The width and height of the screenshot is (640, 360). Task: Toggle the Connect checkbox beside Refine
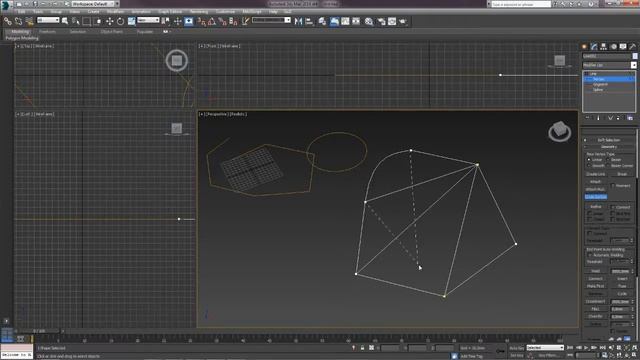pos(613,207)
